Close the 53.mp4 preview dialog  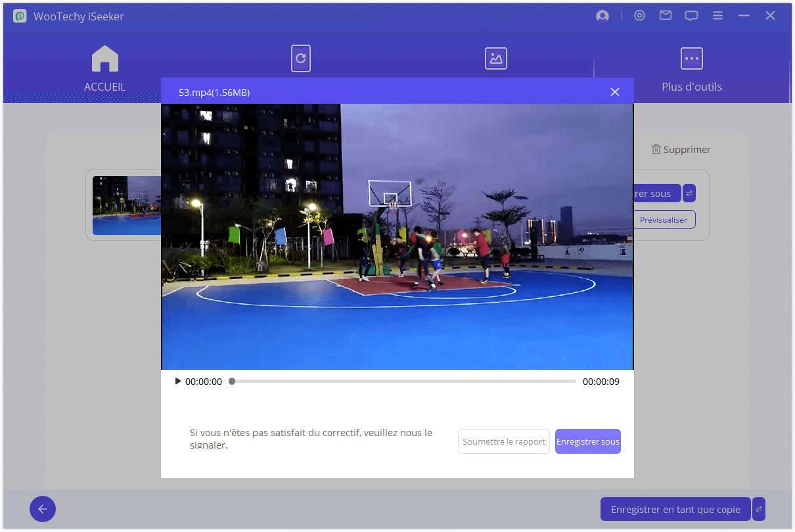coord(615,92)
